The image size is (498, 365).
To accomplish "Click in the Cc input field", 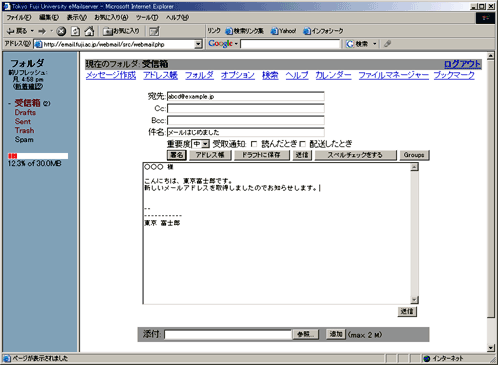I will pyautogui.click(x=246, y=108).
